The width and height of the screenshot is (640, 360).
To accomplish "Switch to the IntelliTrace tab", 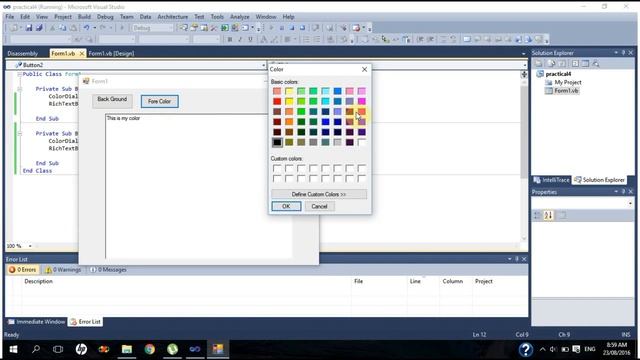I will point(551,180).
